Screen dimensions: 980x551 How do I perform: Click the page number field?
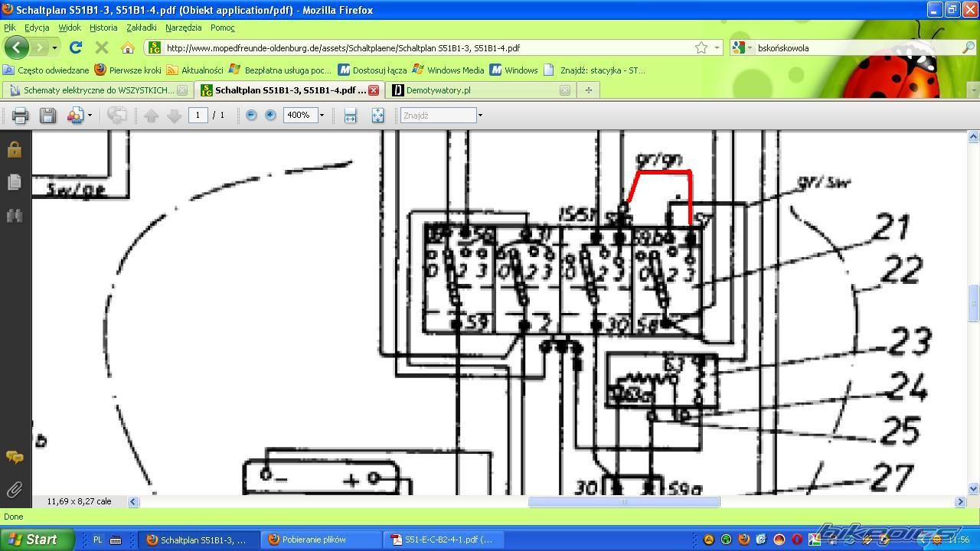coord(198,115)
